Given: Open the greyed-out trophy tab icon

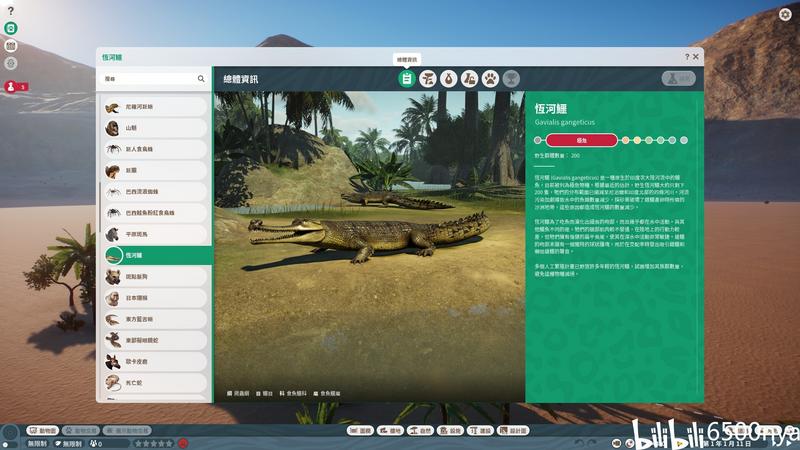Looking at the screenshot, I should (511, 79).
